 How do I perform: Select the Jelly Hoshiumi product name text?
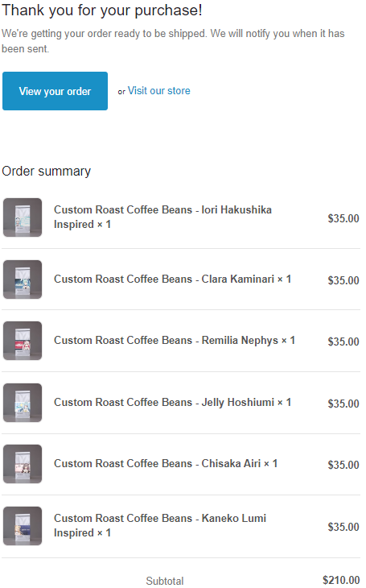pos(172,403)
